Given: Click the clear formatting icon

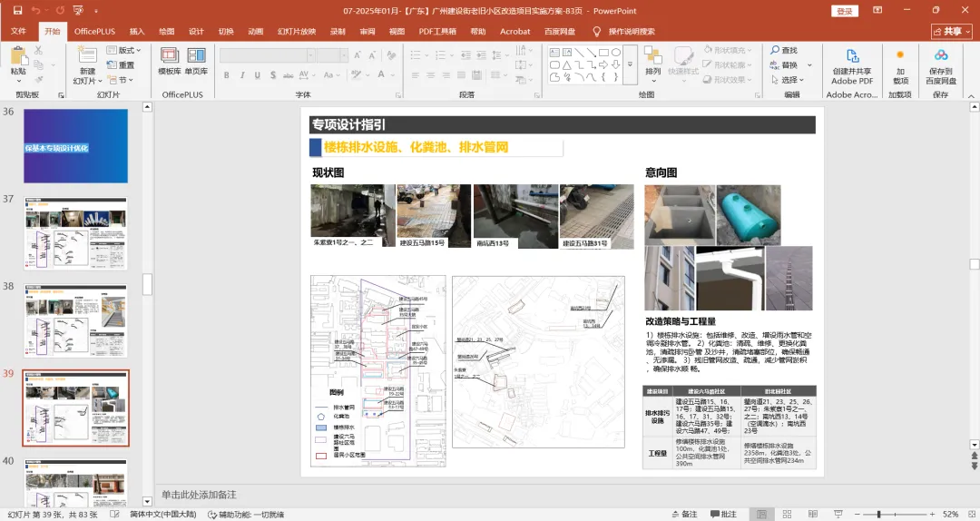Looking at the screenshot, I should point(391,55).
